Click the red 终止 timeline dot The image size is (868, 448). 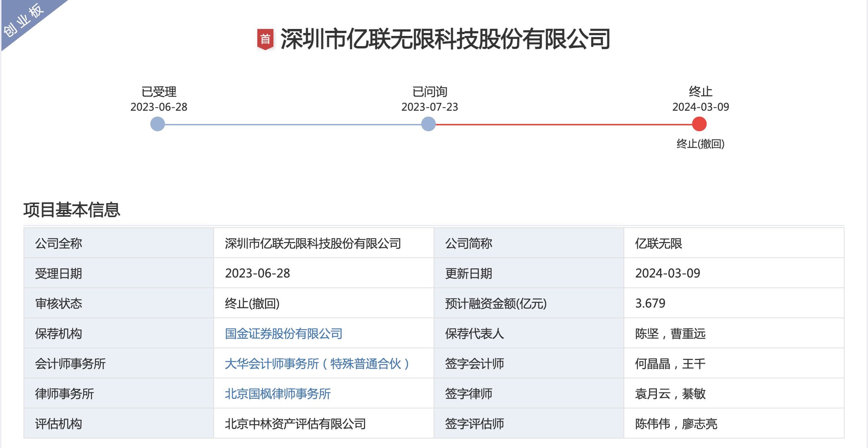point(699,124)
